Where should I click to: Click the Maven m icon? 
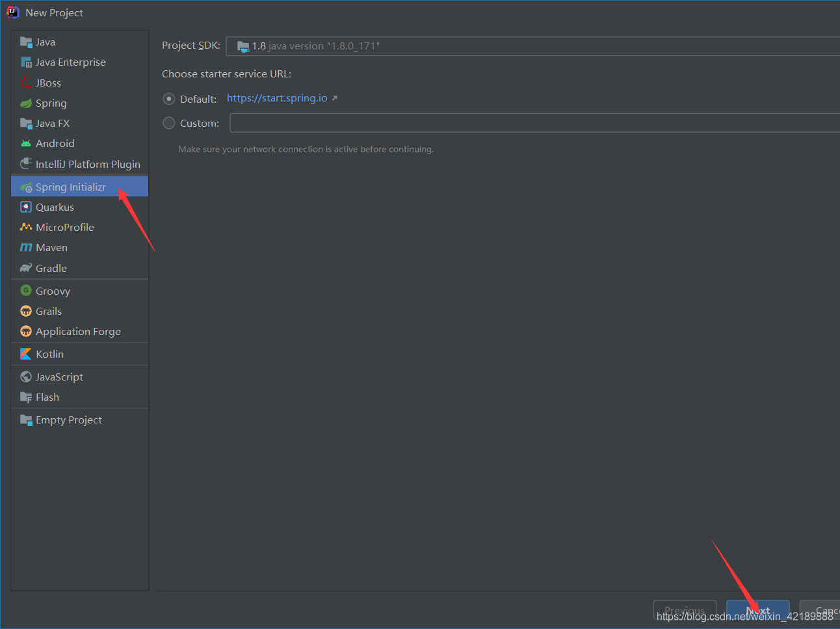point(26,247)
